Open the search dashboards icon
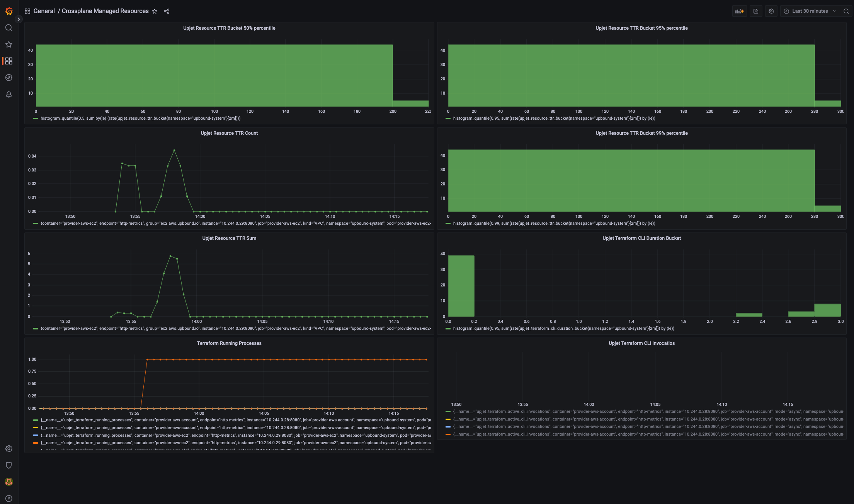The width and height of the screenshot is (854, 504). (9, 28)
